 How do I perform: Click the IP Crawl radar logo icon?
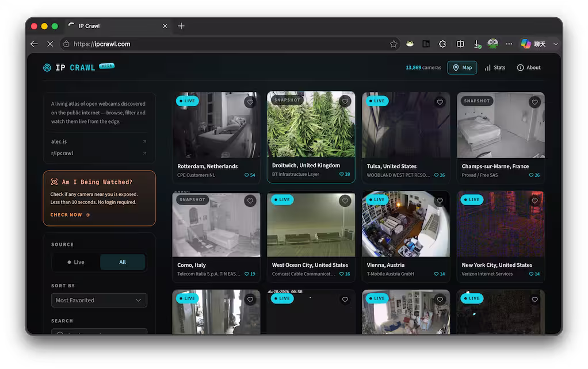pos(47,67)
